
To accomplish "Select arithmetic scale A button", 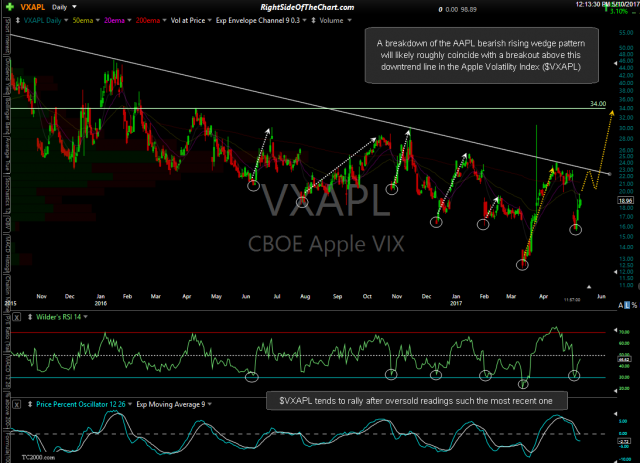I will click(x=621, y=305).
